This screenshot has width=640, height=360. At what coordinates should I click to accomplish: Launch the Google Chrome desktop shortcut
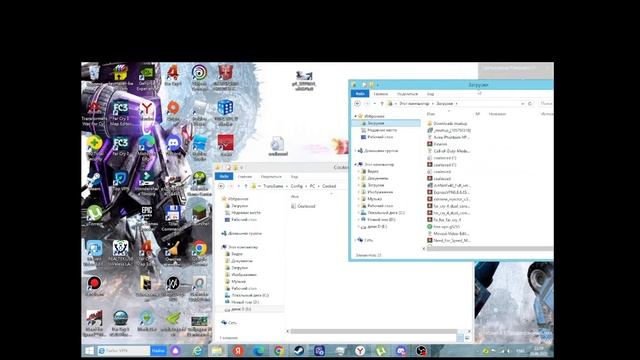pos(200,252)
